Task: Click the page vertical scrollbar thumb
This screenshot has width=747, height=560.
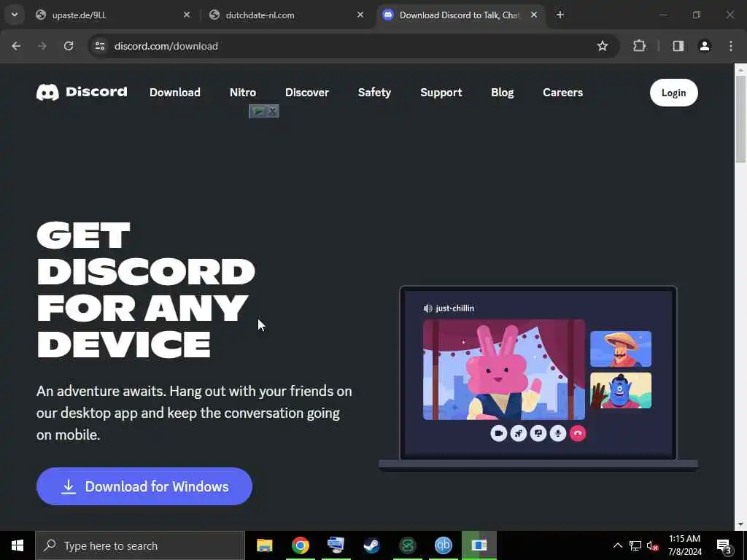Action: (x=741, y=119)
